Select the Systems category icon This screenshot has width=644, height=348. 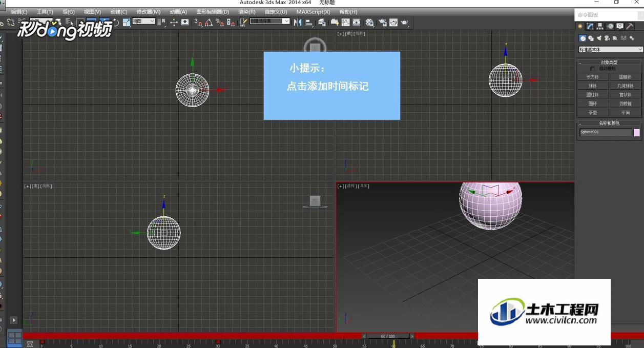click(x=632, y=38)
